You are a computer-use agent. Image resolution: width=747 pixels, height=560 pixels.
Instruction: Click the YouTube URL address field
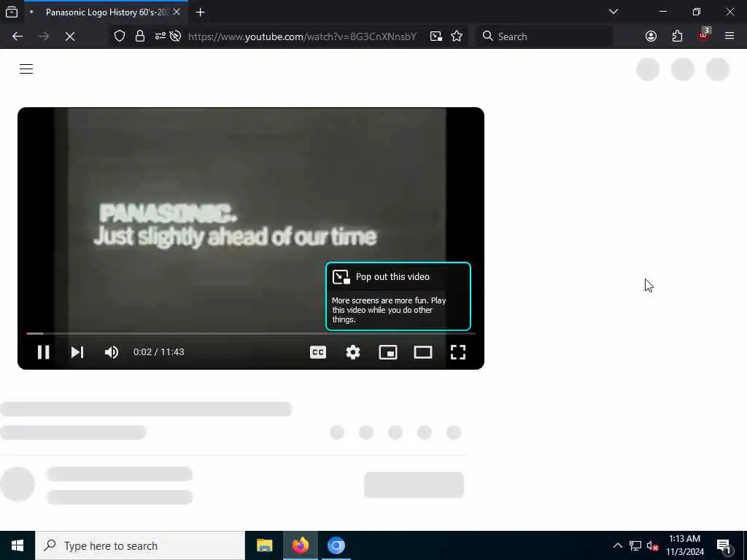click(x=303, y=36)
